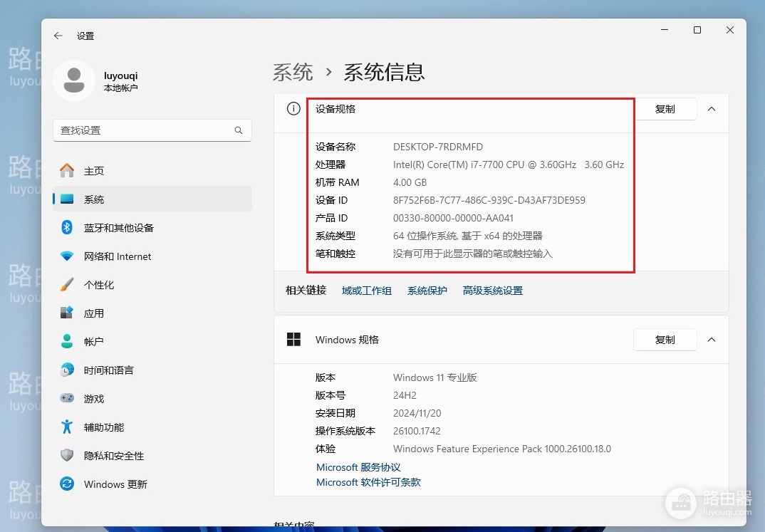
Task: Click the search magnifier icon
Action: 239,130
